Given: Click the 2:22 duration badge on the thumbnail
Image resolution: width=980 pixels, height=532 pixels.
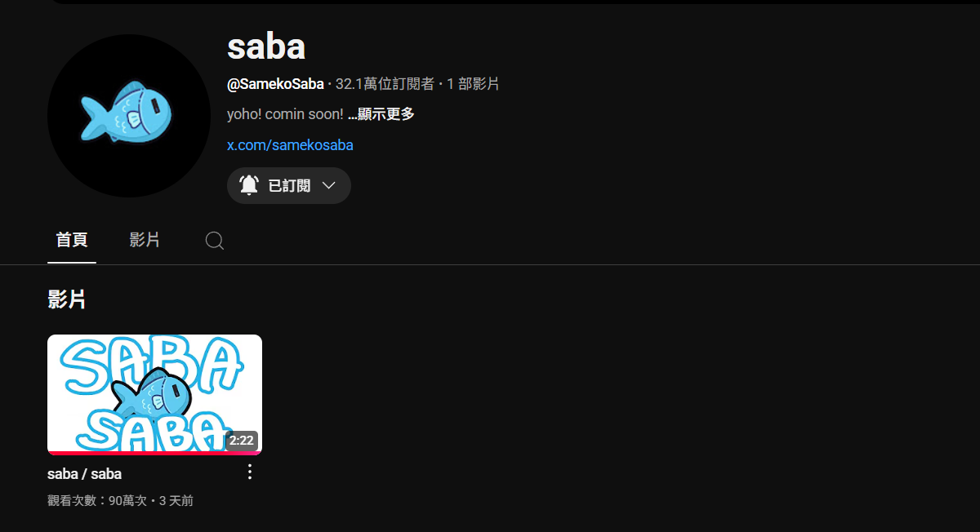Looking at the screenshot, I should [242, 441].
